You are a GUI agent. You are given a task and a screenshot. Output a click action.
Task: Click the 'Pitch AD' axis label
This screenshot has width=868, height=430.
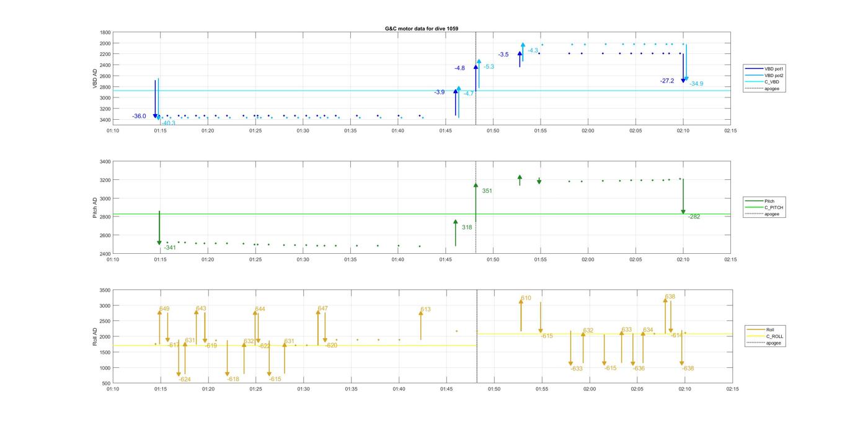click(95, 208)
